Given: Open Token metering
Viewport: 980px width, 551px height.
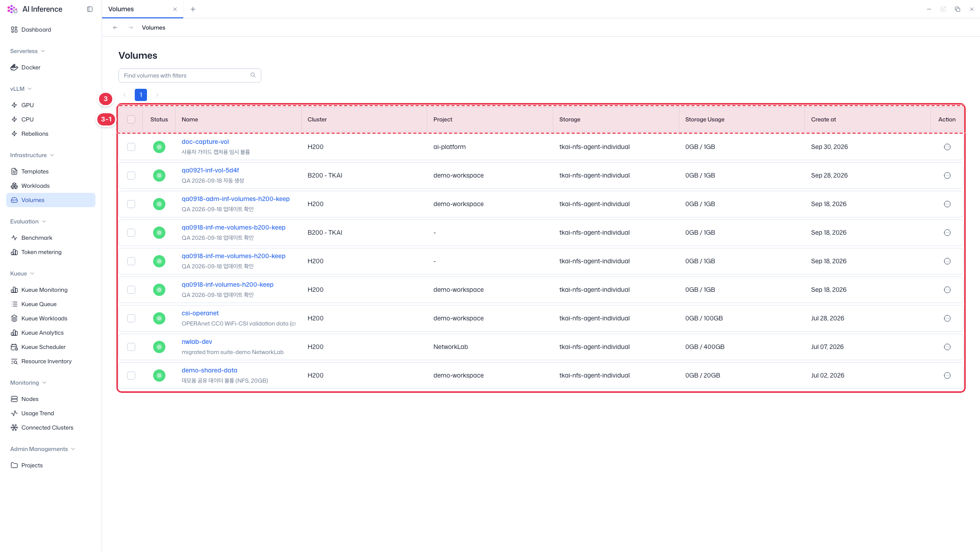Looking at the screenshot, I should click(41, 252).
